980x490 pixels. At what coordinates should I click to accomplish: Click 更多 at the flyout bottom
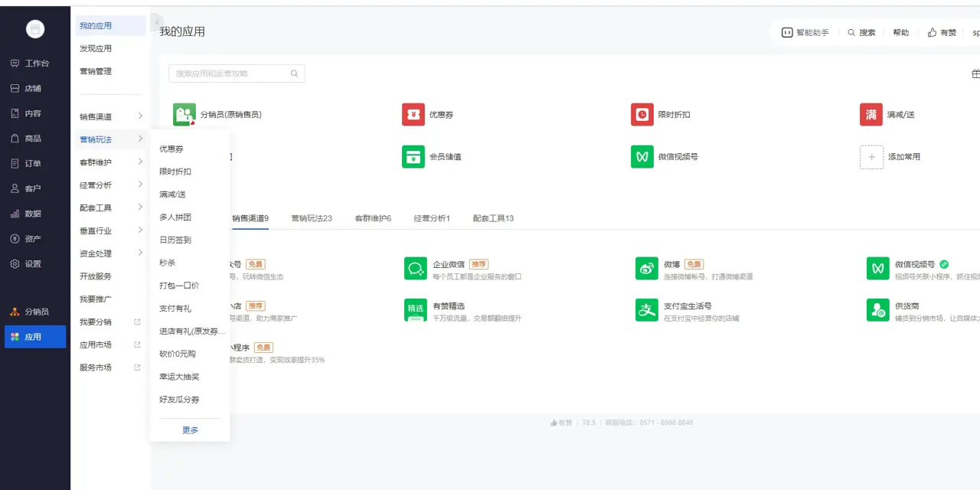(x=190, y=430)
